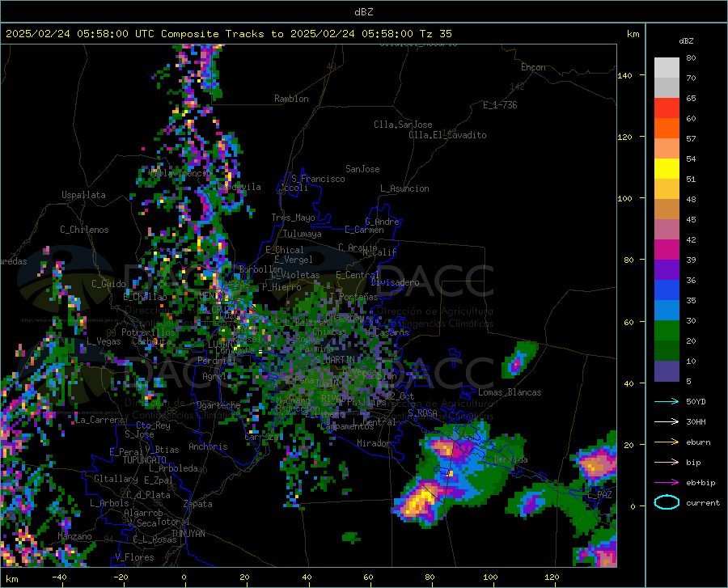Click the 'L_Asuncion' map label
This screenshot has width=728, height=588.
[404, 188]
